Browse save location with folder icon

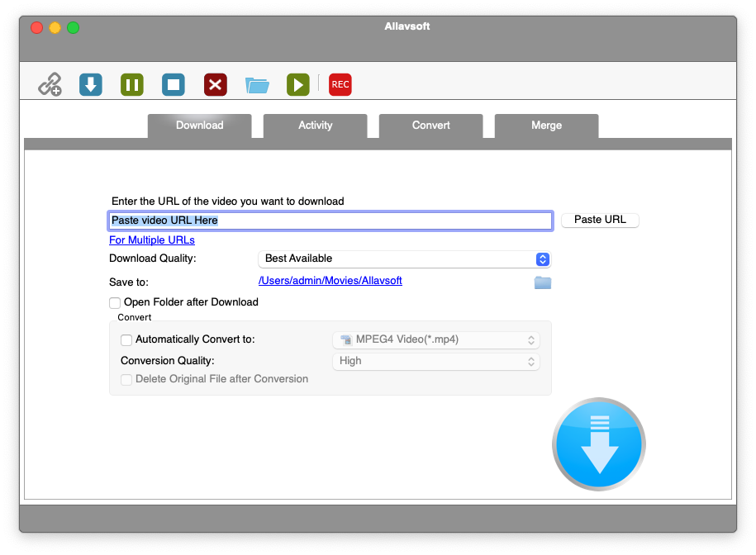[543, 282]
